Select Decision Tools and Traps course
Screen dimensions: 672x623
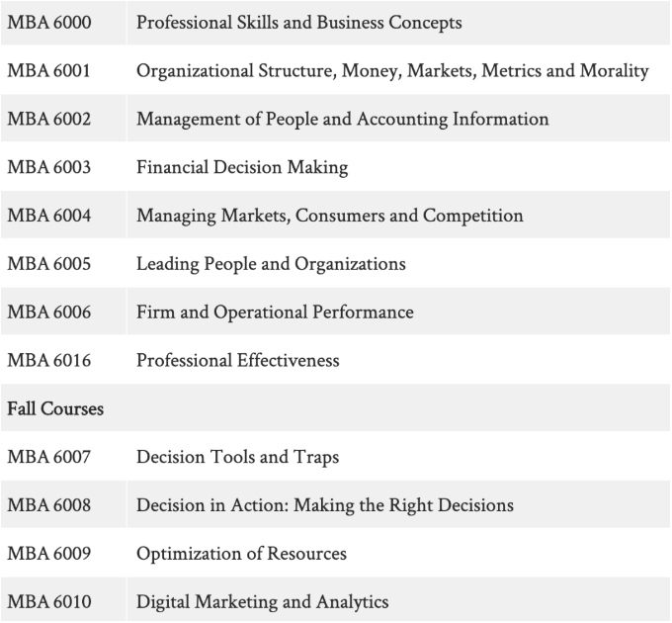pyautogui.click(x=237, y=457)
